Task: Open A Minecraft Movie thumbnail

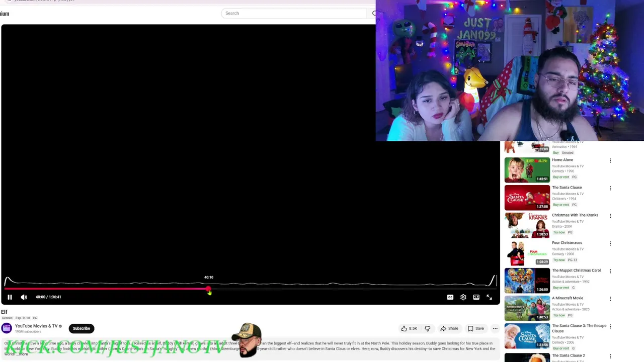Action: [527, 308]
